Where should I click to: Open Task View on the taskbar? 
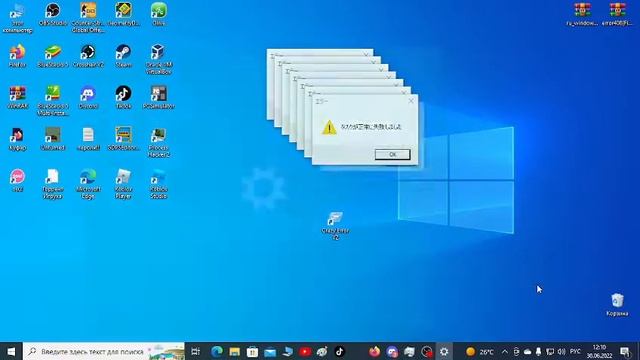(196, 351)
